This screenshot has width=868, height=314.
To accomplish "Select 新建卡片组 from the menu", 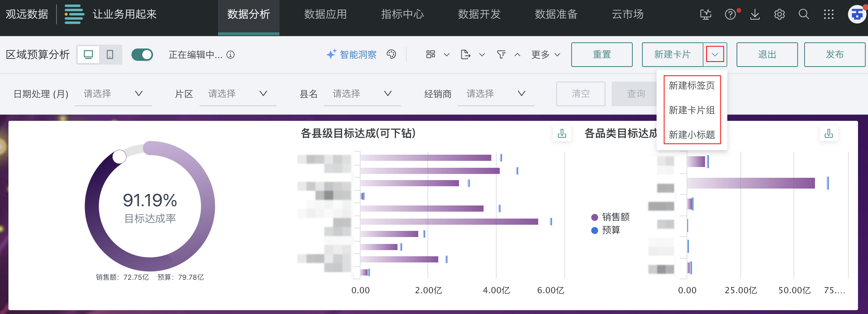I will tap(692, 110).
